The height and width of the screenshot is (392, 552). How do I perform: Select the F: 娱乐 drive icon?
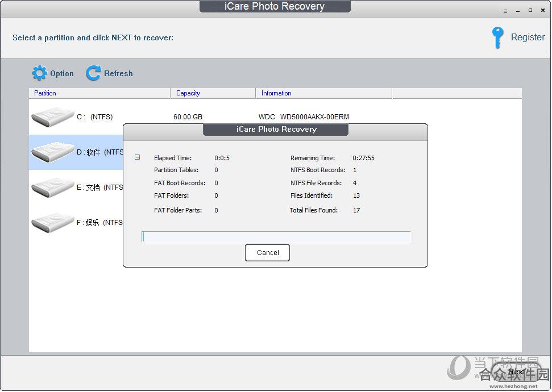click(x=52, y=222)
